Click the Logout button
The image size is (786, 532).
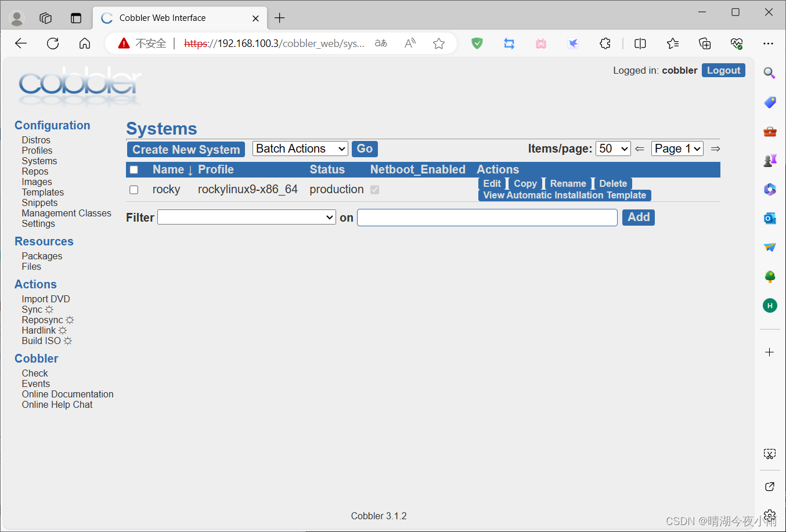(723, 71)
